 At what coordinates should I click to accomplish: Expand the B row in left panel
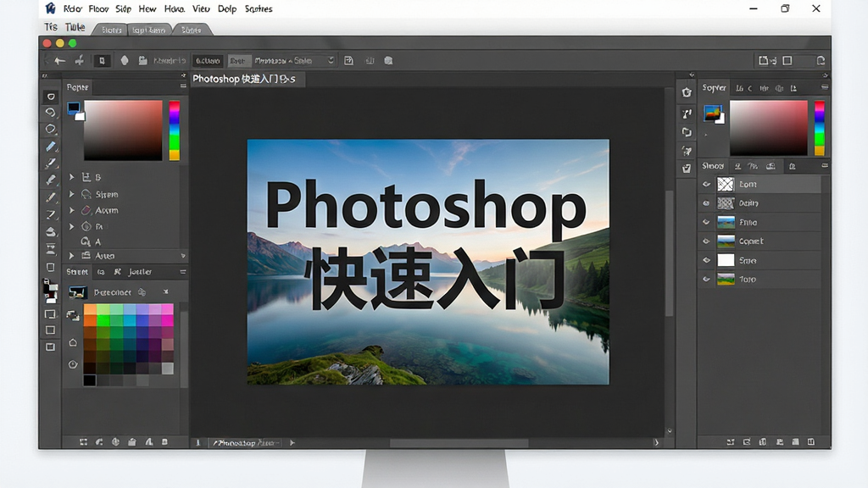click(x=71, y=177)
